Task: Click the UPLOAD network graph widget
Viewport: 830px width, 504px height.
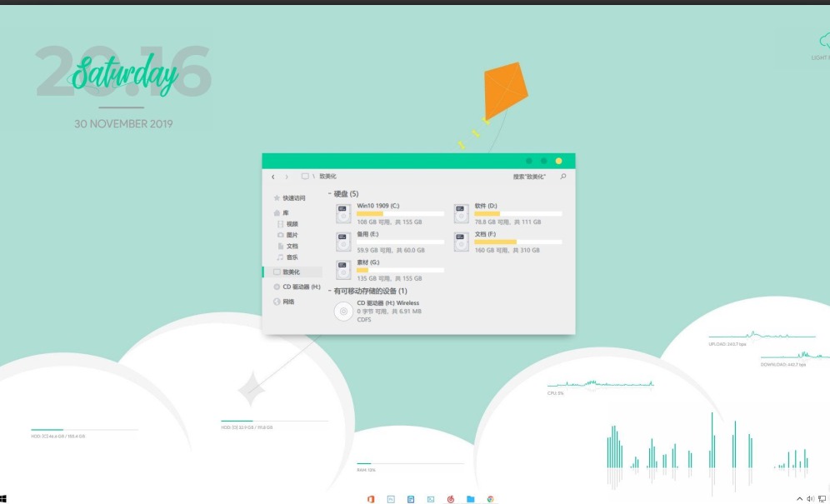Action: 762,338
